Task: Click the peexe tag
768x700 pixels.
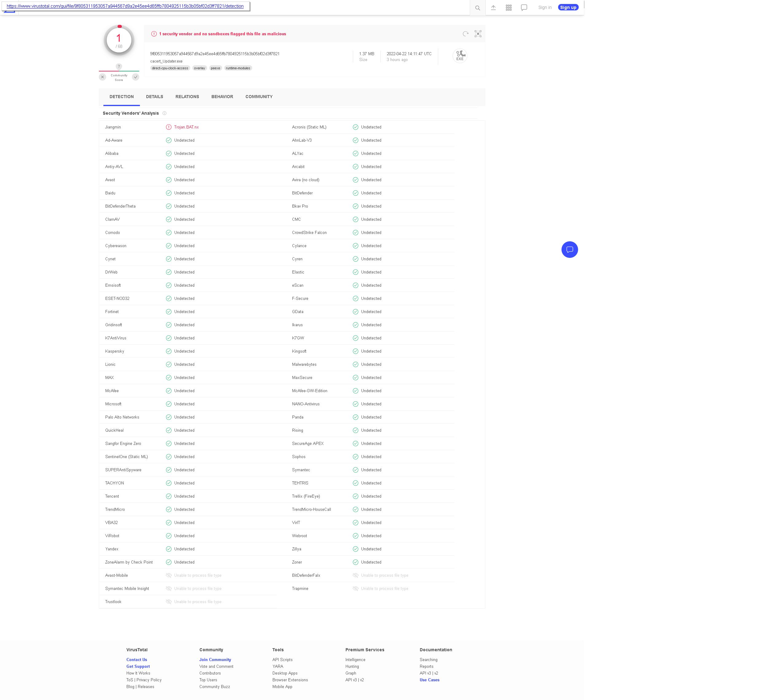Action: click(216, 68)
